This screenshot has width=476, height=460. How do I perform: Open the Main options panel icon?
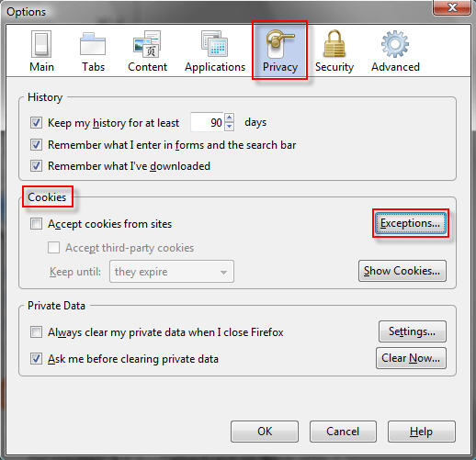(x=41, y=44)
